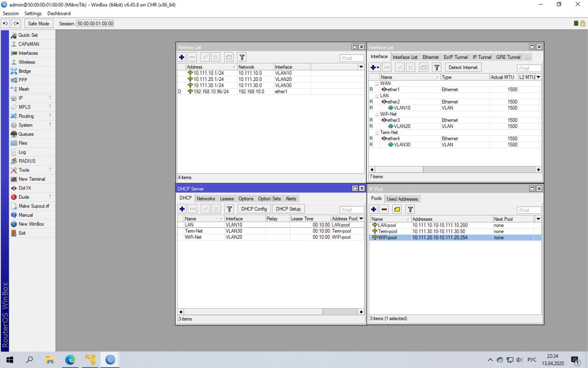Open New Terminal from sidebar
This screenshot has height=368, width=588.
[x=32, y=179]
